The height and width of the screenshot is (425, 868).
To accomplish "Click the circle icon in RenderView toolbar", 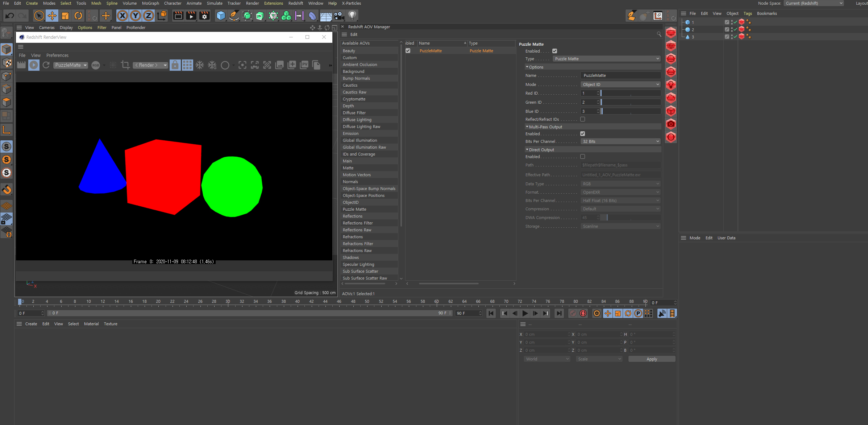I will (x=225, y=65).
